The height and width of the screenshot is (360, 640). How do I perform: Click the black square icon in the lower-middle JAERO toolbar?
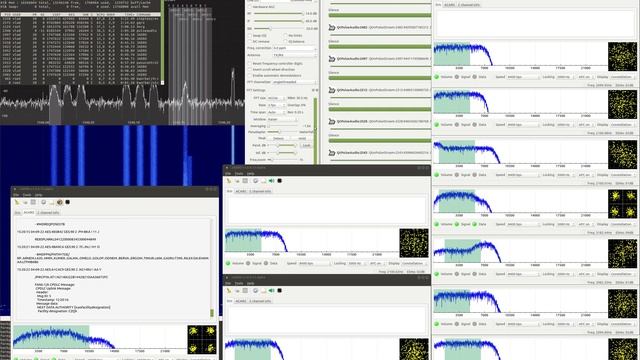(x=280, y=291)
